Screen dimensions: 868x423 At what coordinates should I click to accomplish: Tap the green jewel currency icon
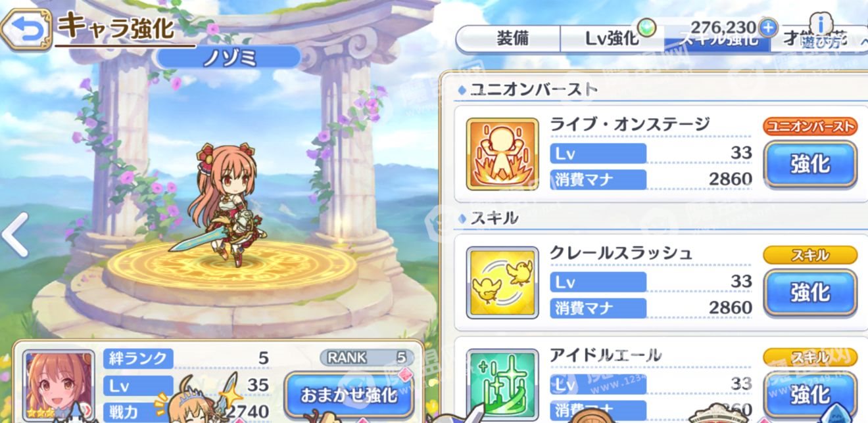click(648, 28)
